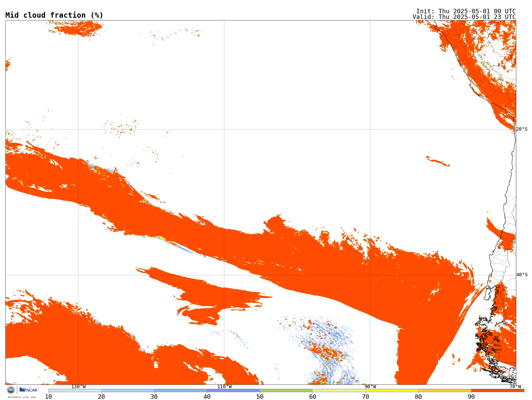Click the colorbar tick label 10
The image size is (532, 400).
click(x=49, y=397)
